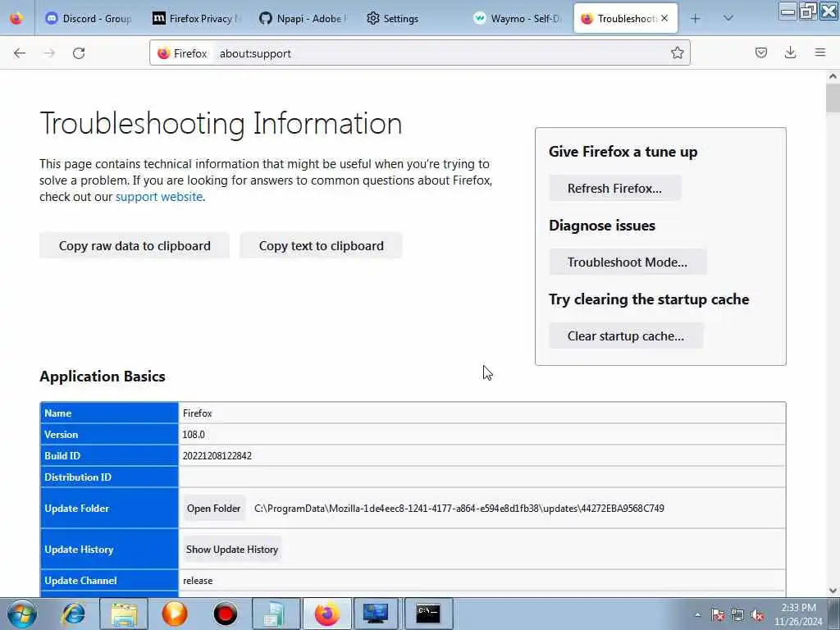Open Firefox View pinned icon
840x630 pixels.
(x=16, y=18)
